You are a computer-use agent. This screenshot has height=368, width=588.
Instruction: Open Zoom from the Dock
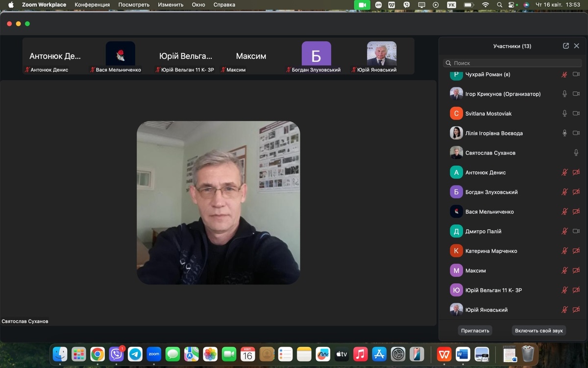154,353
